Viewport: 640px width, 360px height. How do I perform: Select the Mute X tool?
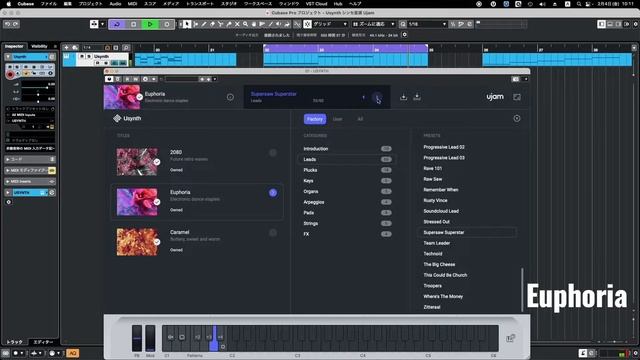click(x=237, y=24)
